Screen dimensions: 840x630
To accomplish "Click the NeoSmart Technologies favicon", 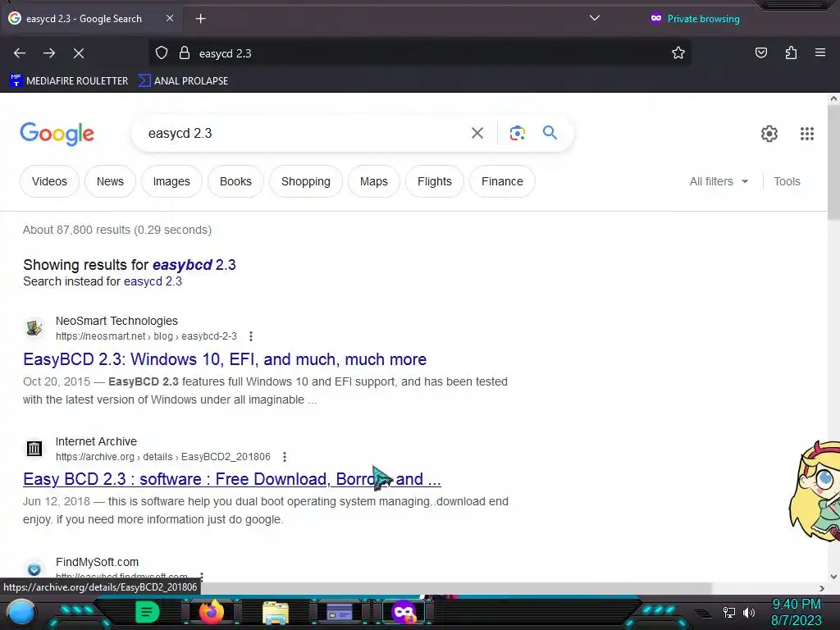I will 34,327.
